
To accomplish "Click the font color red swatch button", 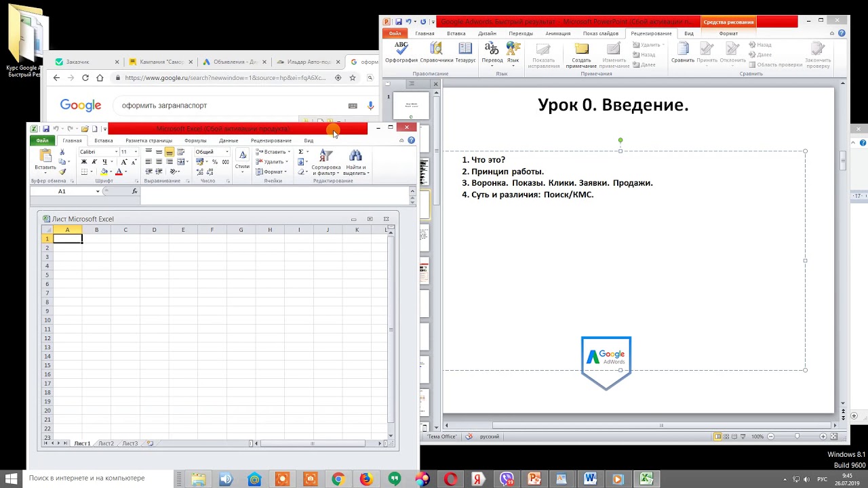I will [x=119, y=172].
